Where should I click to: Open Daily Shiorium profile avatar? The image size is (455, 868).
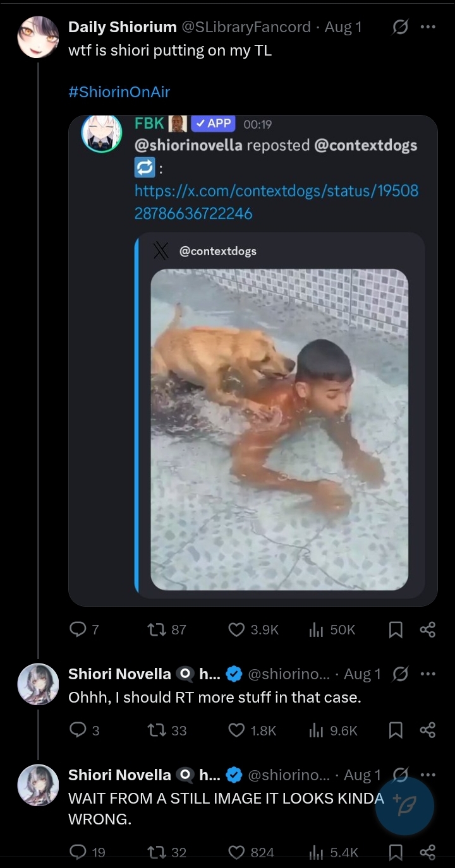(38, 37)
